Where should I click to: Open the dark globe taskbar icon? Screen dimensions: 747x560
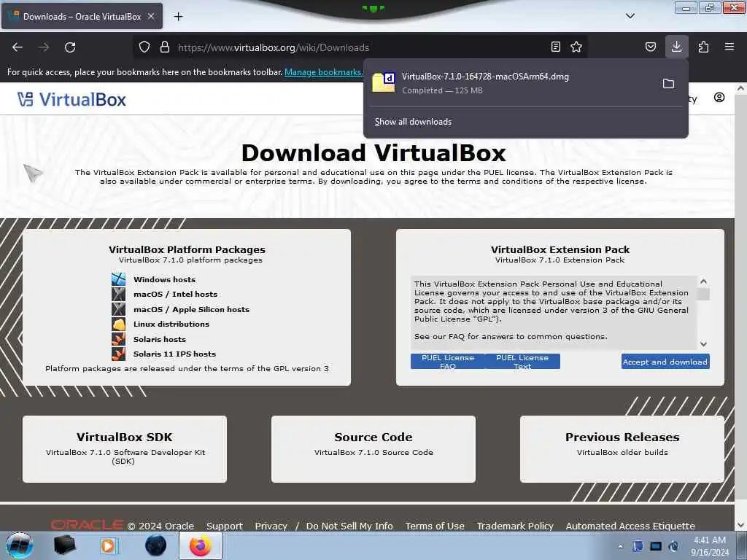click(156, 545)
